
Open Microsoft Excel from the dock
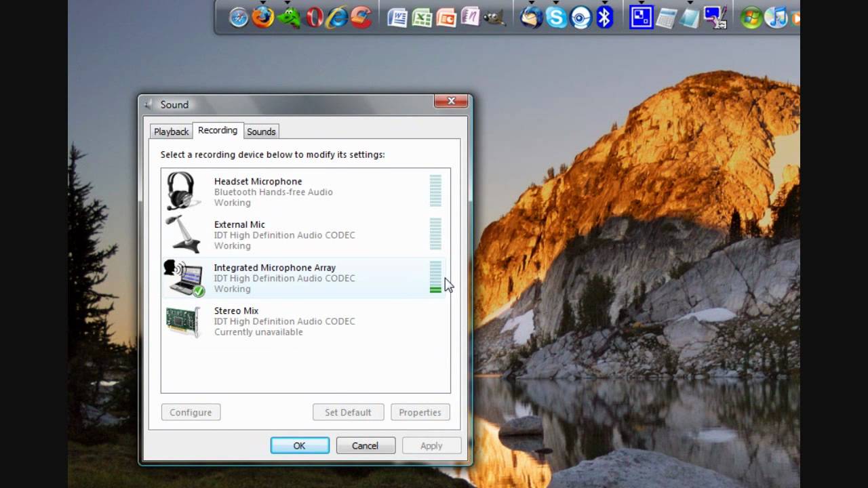(422, 18)
